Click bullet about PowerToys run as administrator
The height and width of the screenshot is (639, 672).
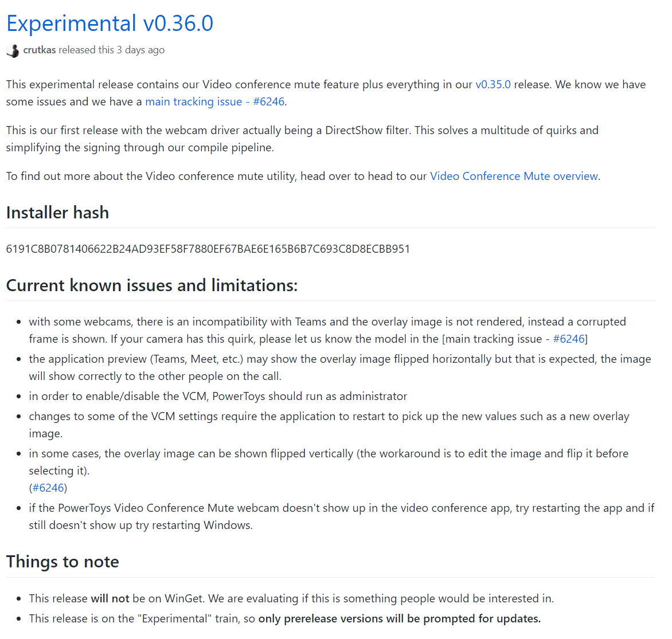coord(218,396)
